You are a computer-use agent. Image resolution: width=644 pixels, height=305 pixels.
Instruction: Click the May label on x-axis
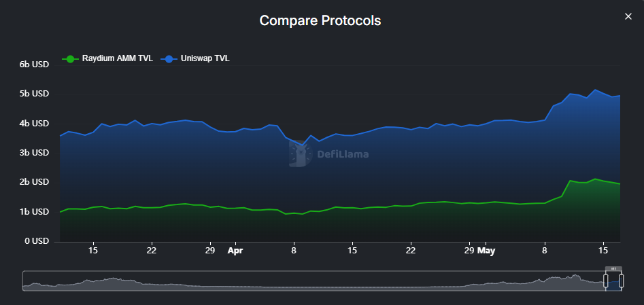click(x=486, y=251)
